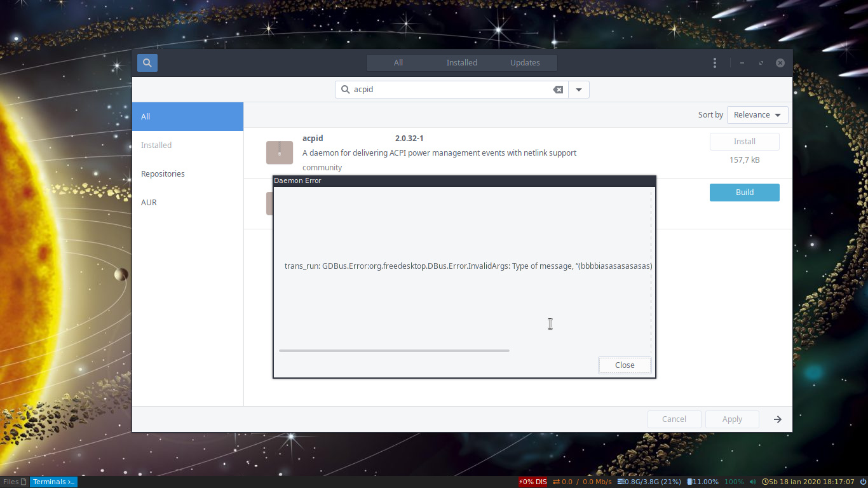The height and width of the screenshot is (488, 868).
Task: Click Install for the acpid package
Action: click(x=744, y=142)
